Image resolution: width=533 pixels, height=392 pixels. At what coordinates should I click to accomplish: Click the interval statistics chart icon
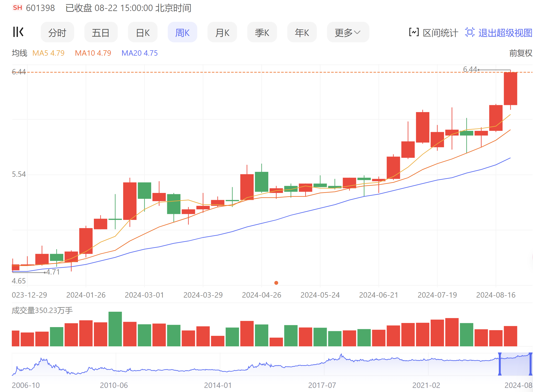414,32
